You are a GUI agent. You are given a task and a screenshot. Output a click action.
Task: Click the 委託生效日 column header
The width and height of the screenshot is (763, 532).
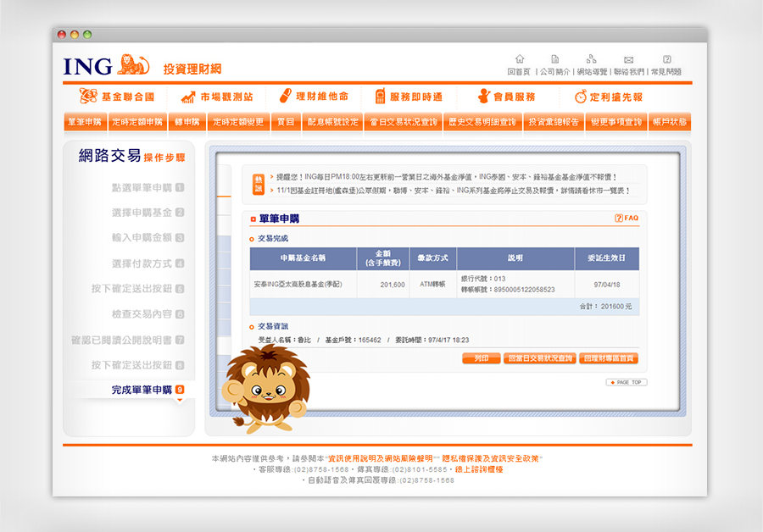pyautogui.click(x=606, y=258)
